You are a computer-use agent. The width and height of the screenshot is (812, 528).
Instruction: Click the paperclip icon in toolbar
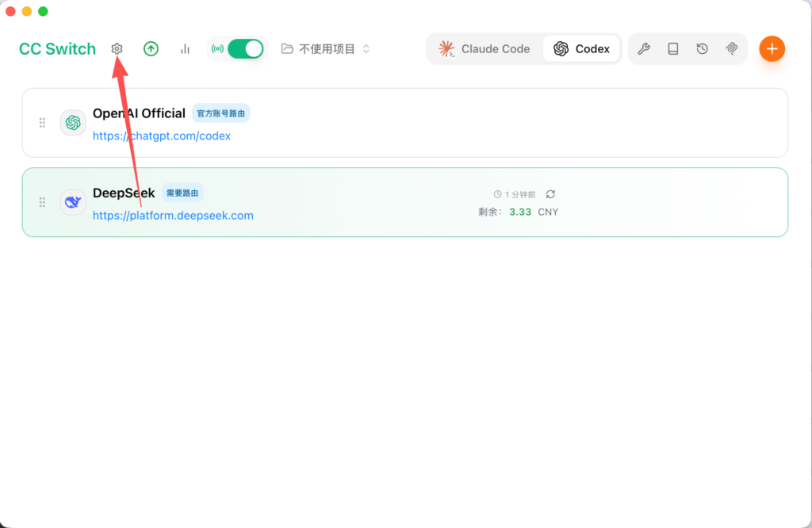pos(732,48)
